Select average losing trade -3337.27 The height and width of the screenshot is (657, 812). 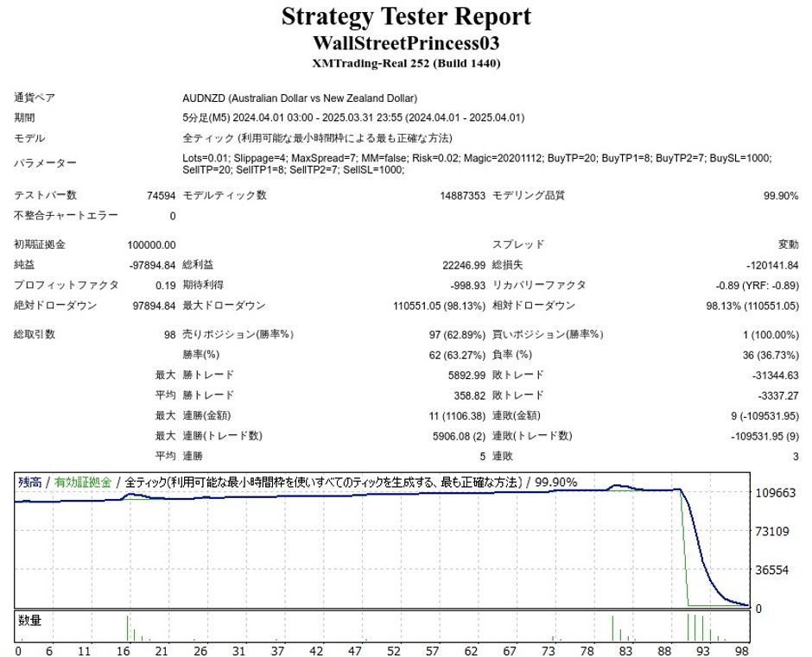(x=777, y=395)
